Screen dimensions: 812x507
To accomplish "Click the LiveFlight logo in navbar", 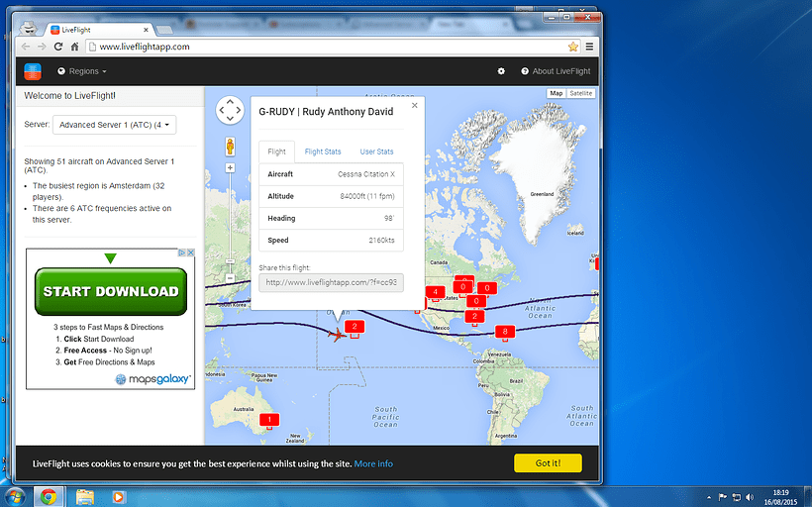I will click(x=33, y=71).
